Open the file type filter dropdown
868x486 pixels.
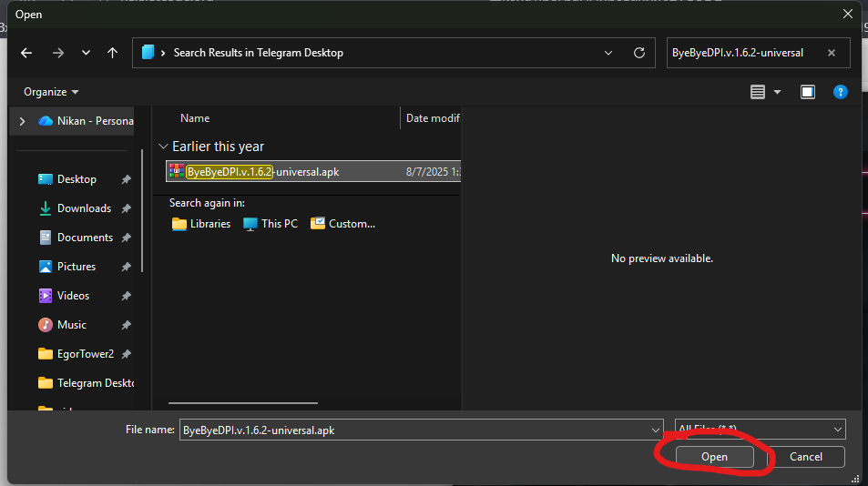pos(760,429)
